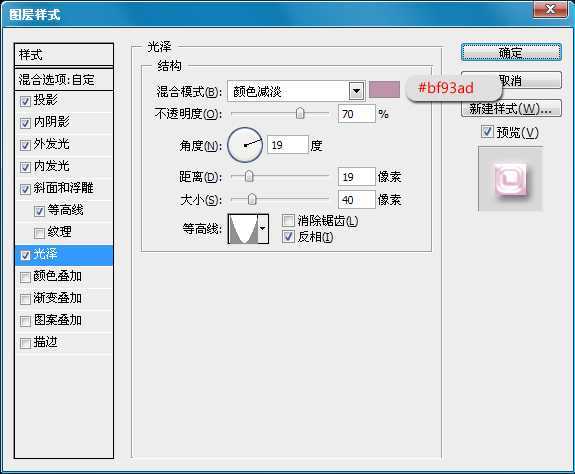The height and width of the screenshot is (474, 575).
Task: Click the contour curve thumbnail
Action: 243,229
